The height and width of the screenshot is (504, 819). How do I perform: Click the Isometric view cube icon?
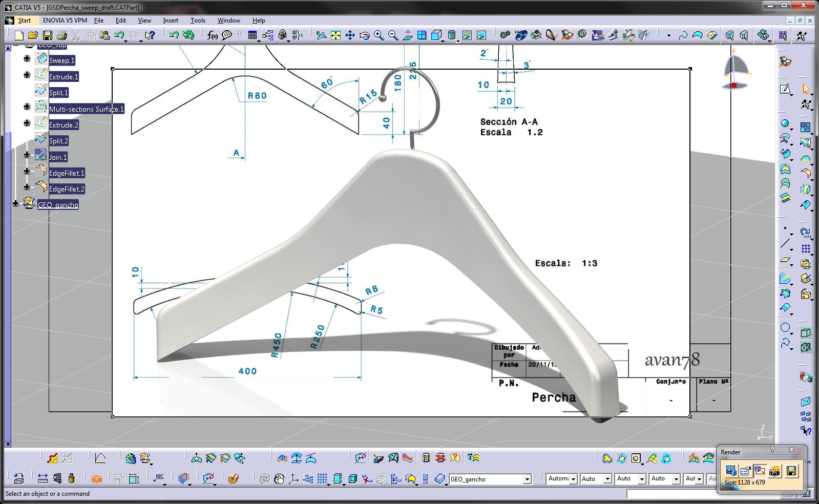click(x=436, y=35)
